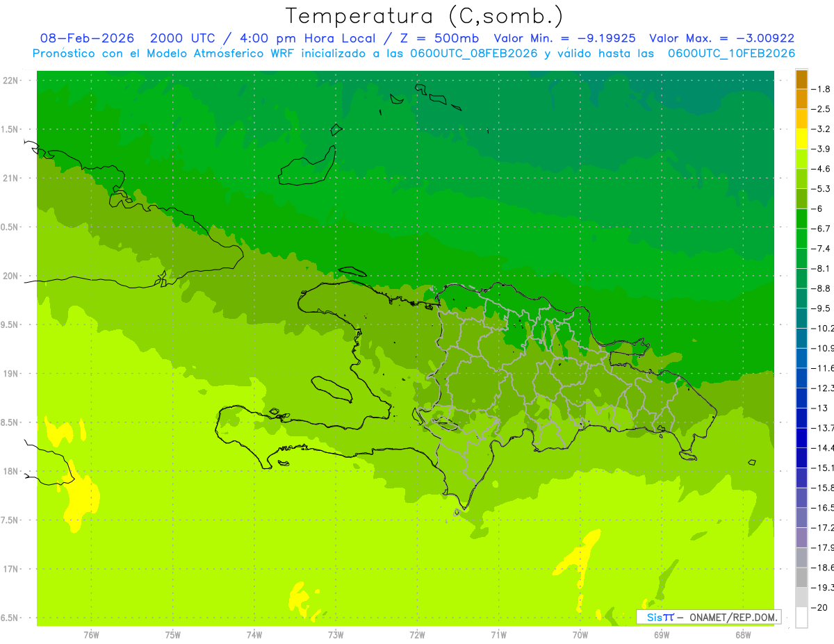Click 'Valor Min. = -9.19925' text
The image size is (834, 644).
(564, 39)
